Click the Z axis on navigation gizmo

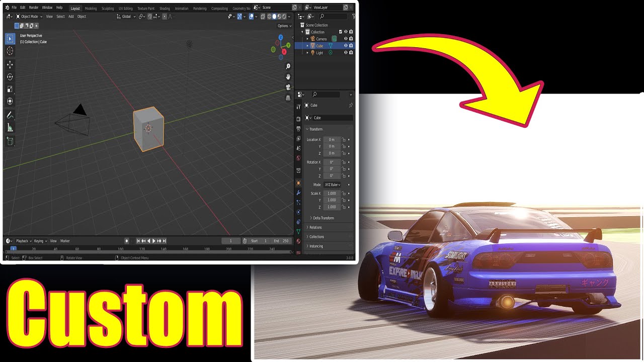pos(282,38)
